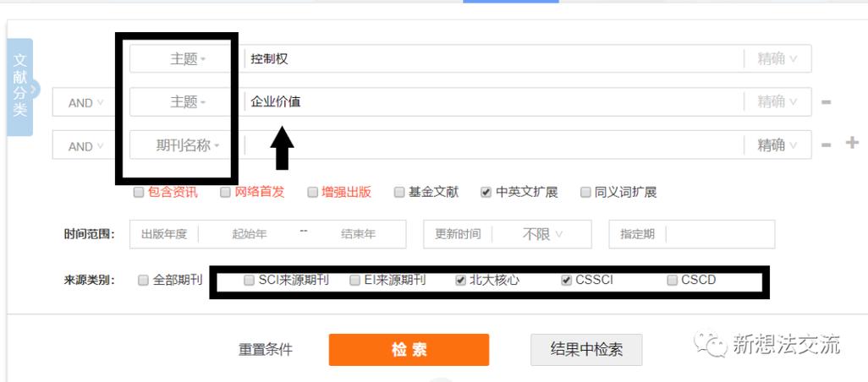Click the 来源类别 label
The image size is (868, 382).
(x=89, y=281)
